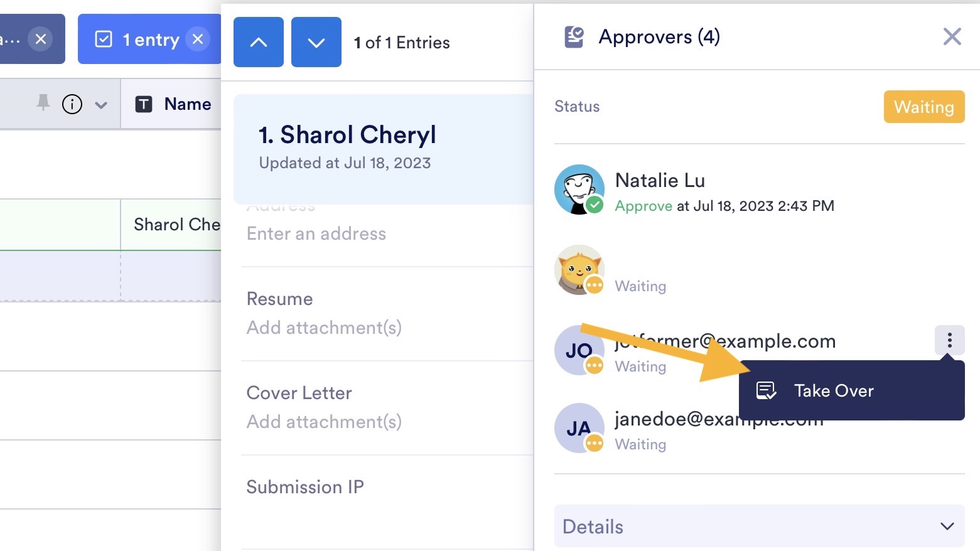980x551 pixels.
Task: Go to next entry with down arrow
Action: pos(316,42)
